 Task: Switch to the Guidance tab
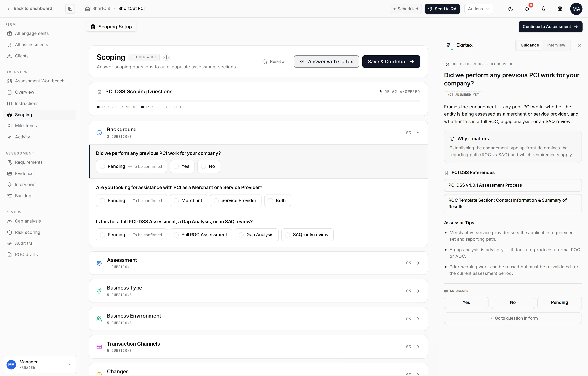pyautogui.click(x=529, y=45)
